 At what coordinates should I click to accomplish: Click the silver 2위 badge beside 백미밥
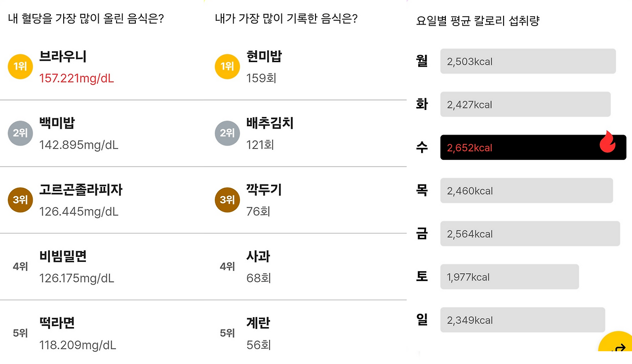(20, 133)
